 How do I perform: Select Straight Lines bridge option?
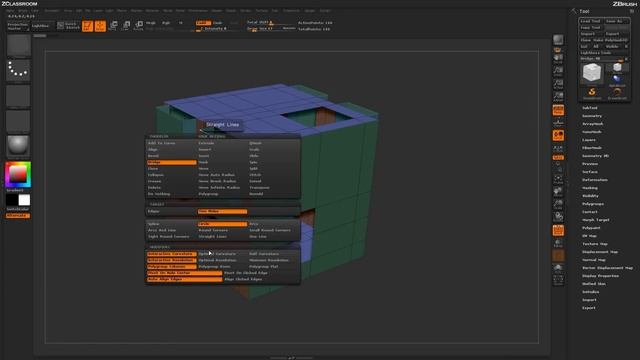point(213,237)
